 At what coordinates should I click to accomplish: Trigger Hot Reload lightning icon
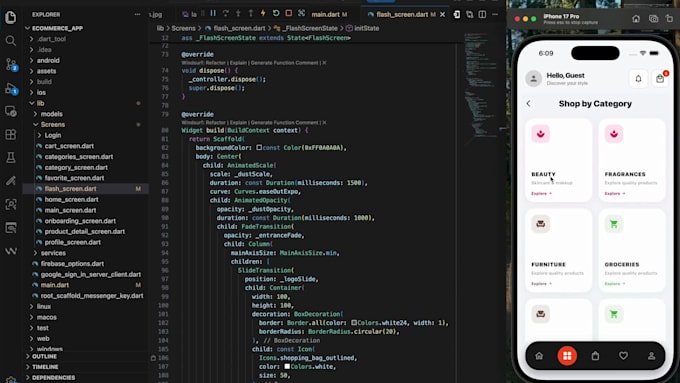263,13
